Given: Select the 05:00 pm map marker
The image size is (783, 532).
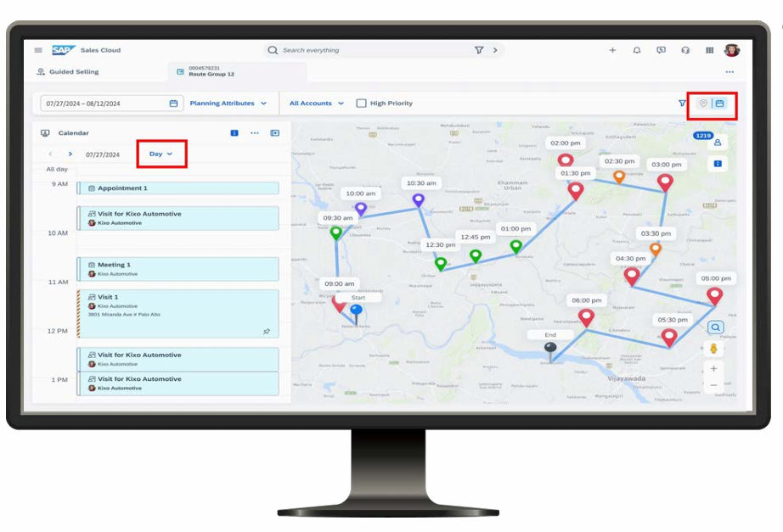Looking at the screenshot, I should (x=714, y=295).
